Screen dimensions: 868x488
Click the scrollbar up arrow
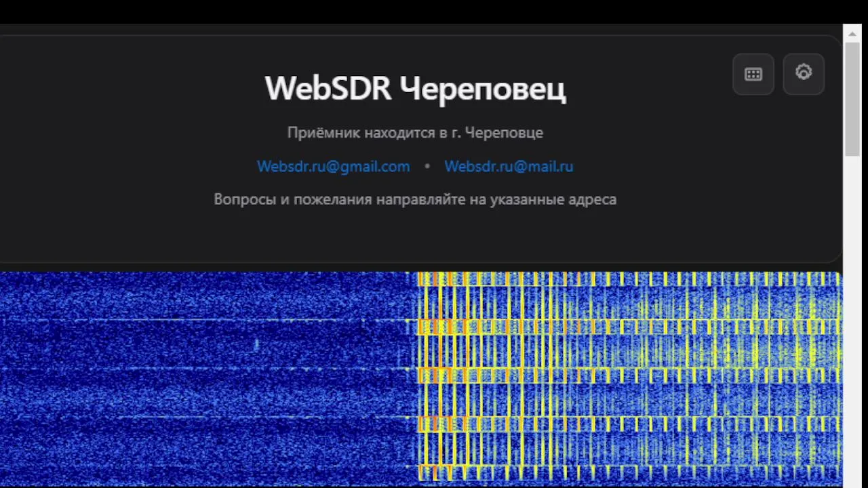click(852, 33)
